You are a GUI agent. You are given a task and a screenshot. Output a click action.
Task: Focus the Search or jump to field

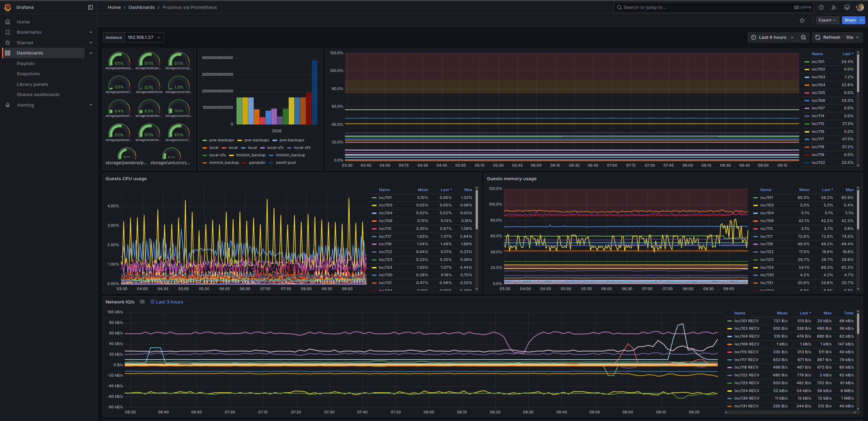[714, 7]
